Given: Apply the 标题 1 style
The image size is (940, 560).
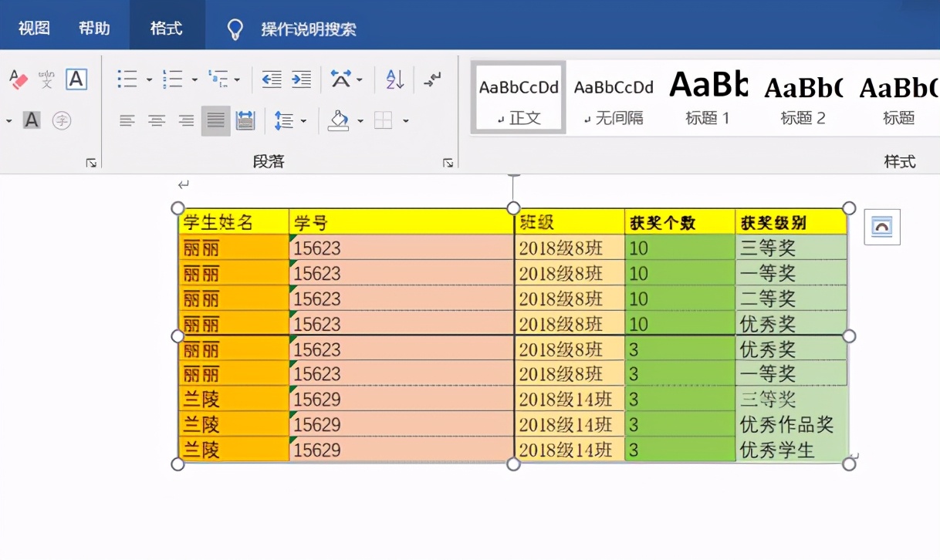Looking at the screenshot, I should pyautogui.click(x=708, y=98).
